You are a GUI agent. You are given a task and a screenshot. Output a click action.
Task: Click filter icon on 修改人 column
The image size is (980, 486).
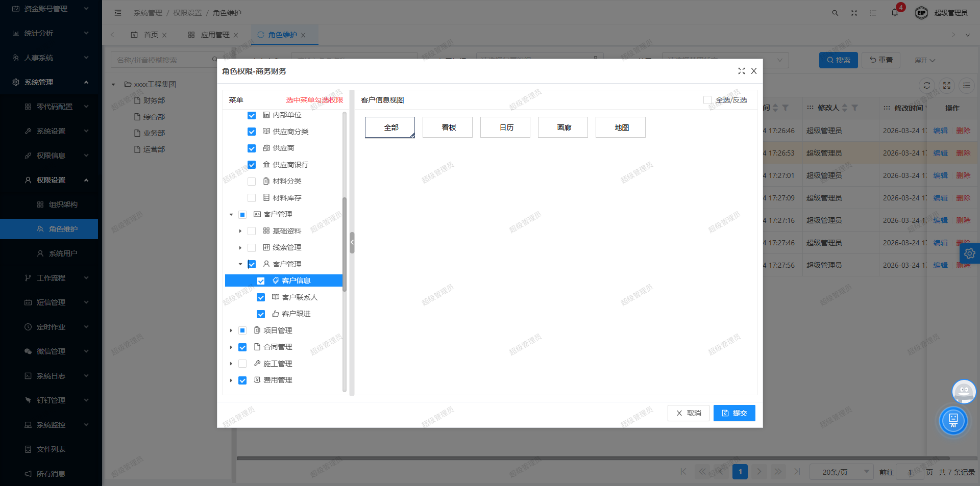click(x=854, y=108)
